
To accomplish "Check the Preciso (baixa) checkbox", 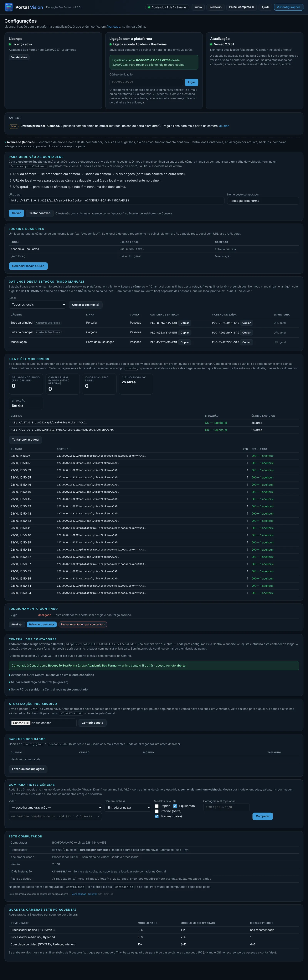I will point(156,811).
